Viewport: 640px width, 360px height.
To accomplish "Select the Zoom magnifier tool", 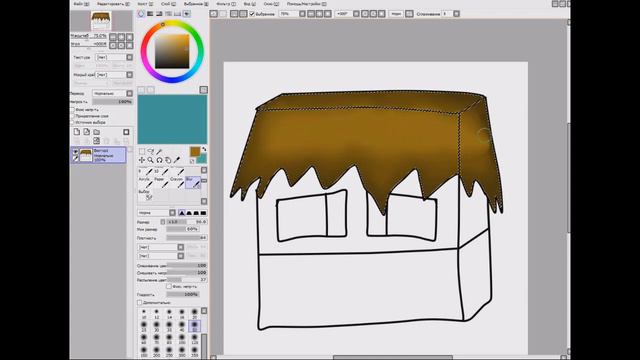I will (151, 160).
